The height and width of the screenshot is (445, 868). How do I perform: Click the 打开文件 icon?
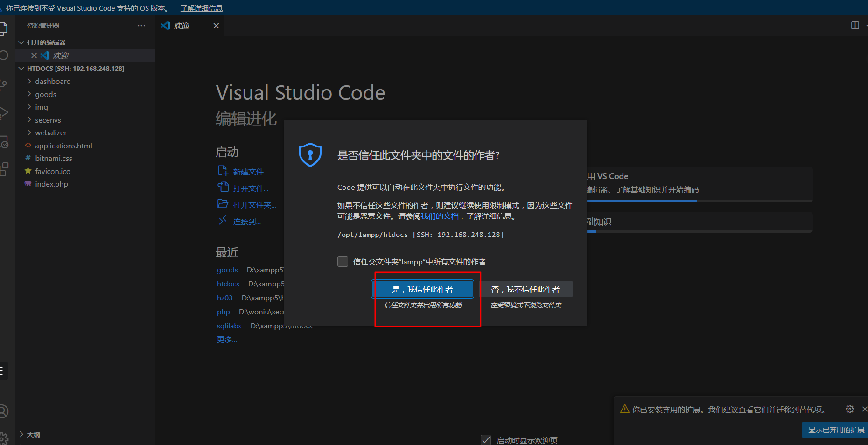(223, 188)
